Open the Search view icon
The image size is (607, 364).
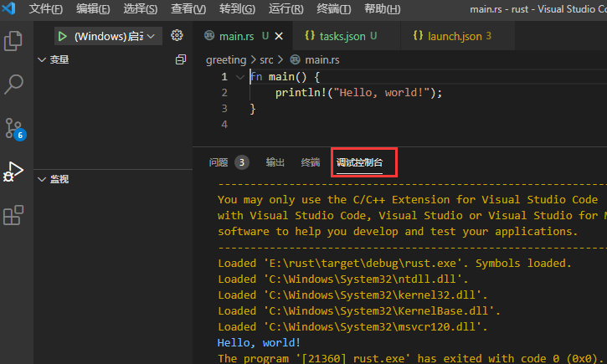click(x=13, y=84)
